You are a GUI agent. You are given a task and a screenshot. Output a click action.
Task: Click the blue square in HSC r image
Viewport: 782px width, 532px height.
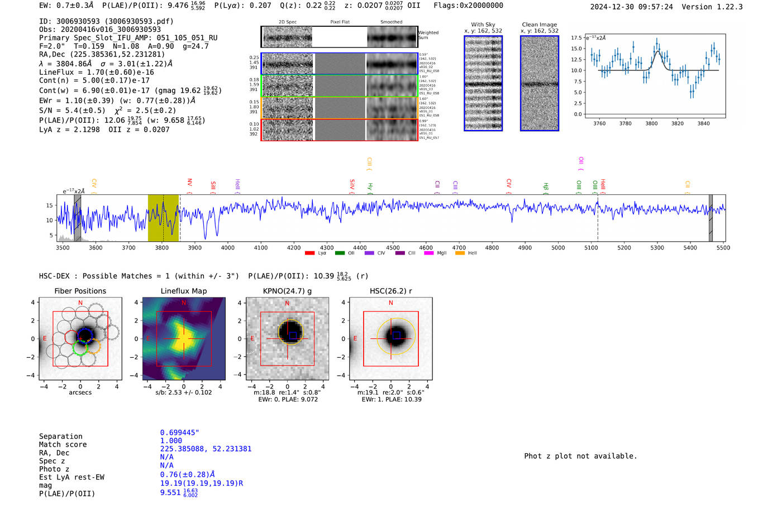coord(396,335)
